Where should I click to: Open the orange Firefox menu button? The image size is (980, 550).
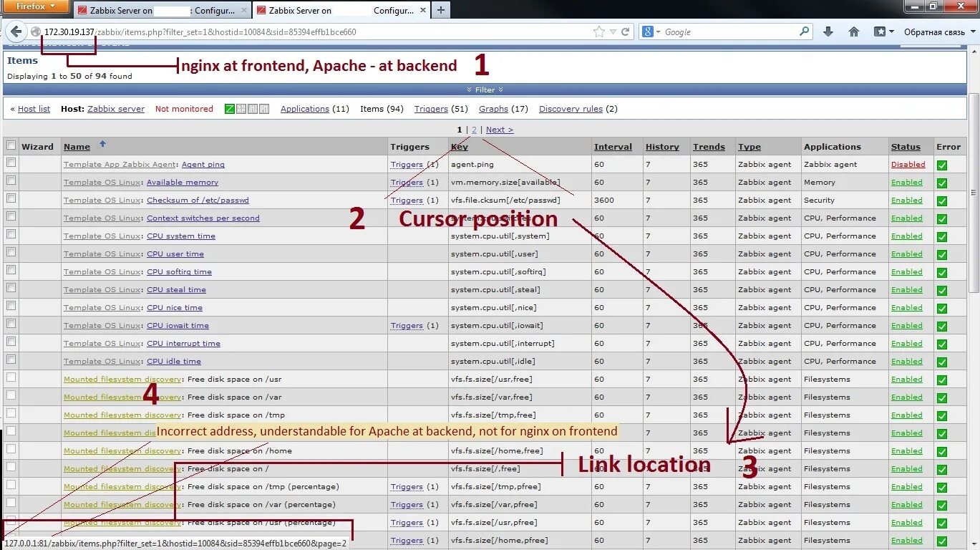click(35, 6)
